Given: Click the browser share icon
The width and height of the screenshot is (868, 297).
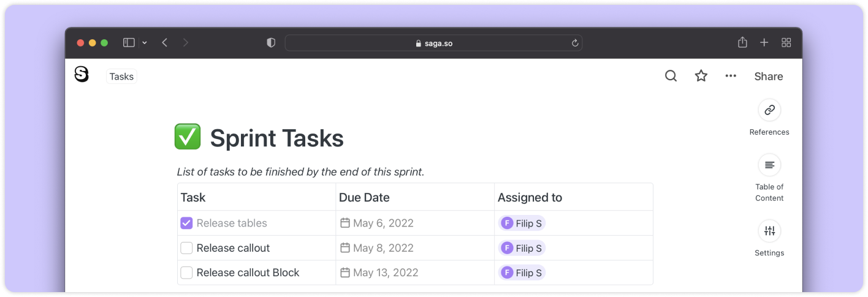Looking at the screenshot, I should pyautogui.click(x=742, y=43).
